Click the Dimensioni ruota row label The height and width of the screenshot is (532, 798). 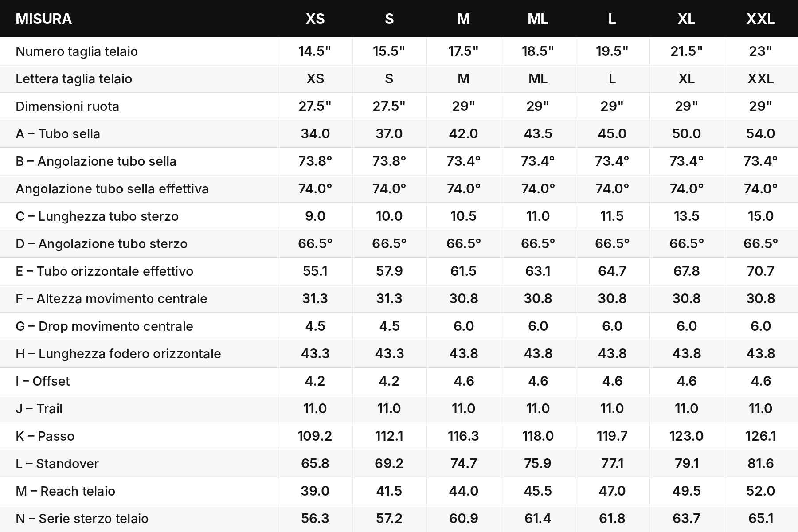[67, 106]
